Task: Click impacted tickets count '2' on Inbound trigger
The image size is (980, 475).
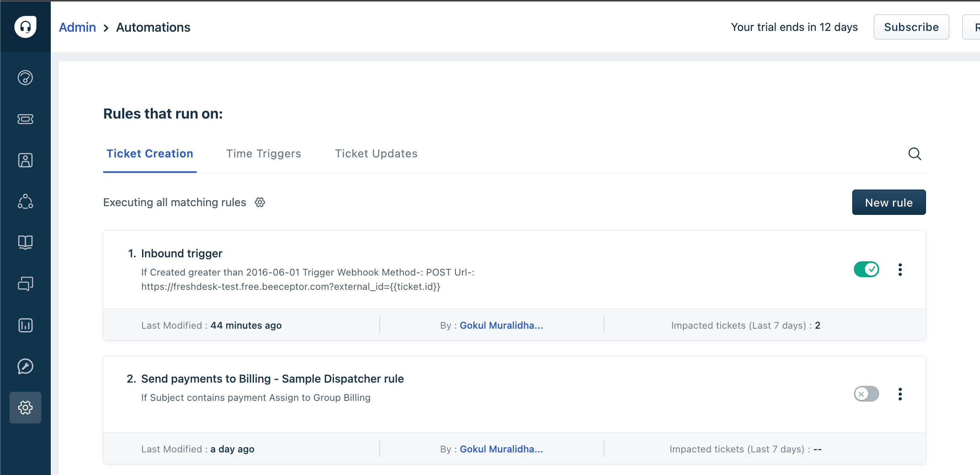Action: click(818, 326)
